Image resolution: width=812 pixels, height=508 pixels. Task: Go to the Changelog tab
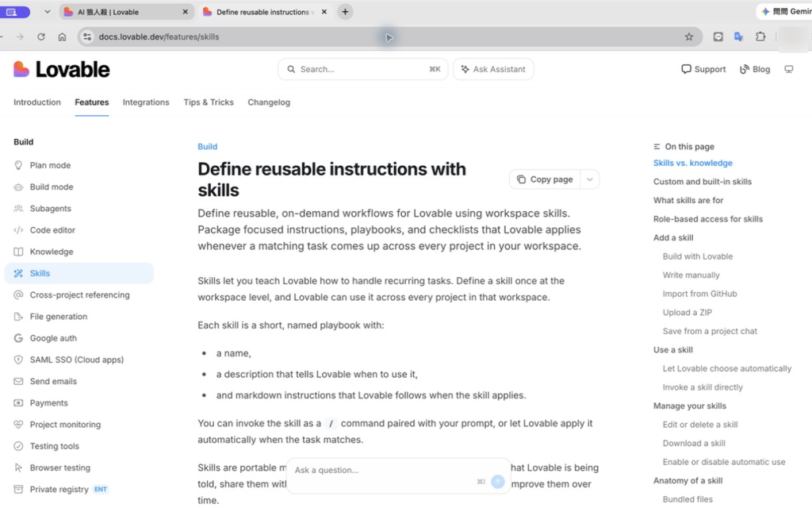[269, 102]
